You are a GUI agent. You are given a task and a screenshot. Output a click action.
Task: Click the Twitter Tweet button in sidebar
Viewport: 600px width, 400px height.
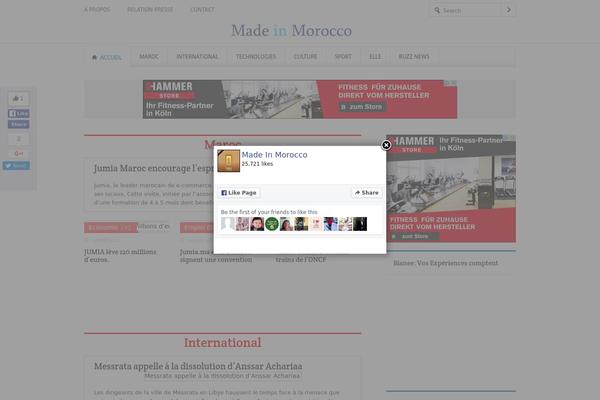(x=16, y=166)
